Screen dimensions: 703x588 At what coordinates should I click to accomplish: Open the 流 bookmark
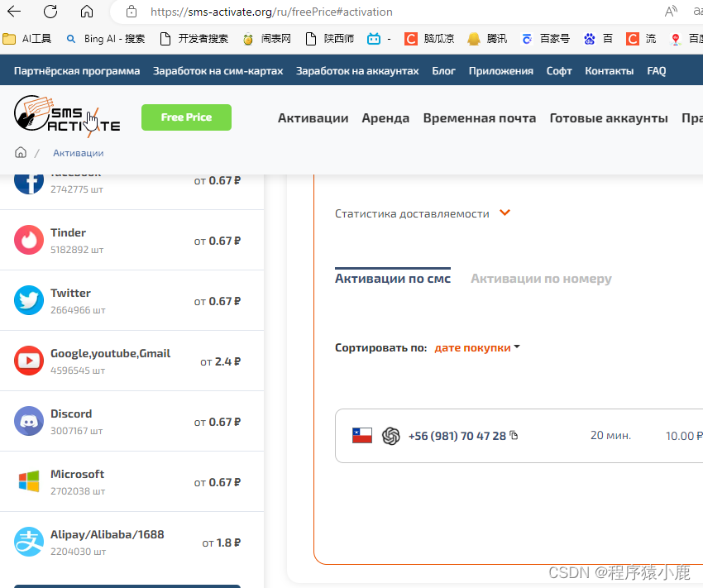coord(641,39)
